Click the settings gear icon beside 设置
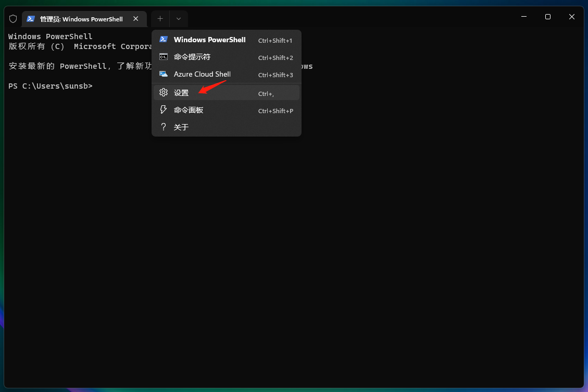The image size is (588, 392). point(164,92)
